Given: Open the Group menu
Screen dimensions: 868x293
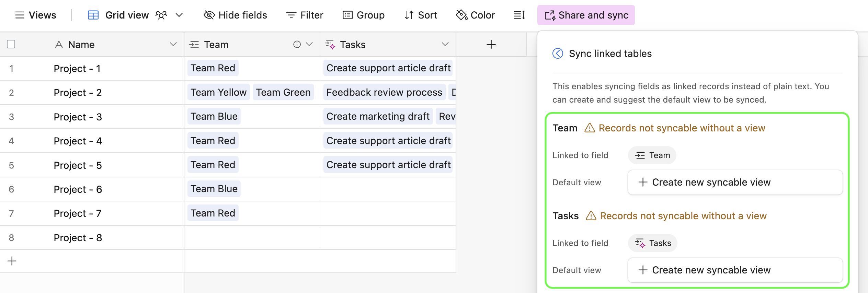Looking at the screenshot, I should tap(364, 15).
